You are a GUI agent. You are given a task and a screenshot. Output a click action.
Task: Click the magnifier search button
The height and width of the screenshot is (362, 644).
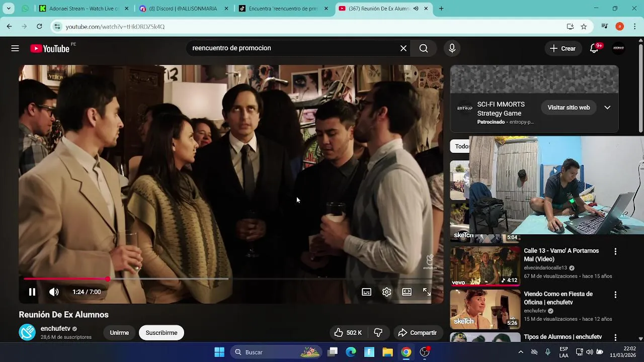pos(424,48)
